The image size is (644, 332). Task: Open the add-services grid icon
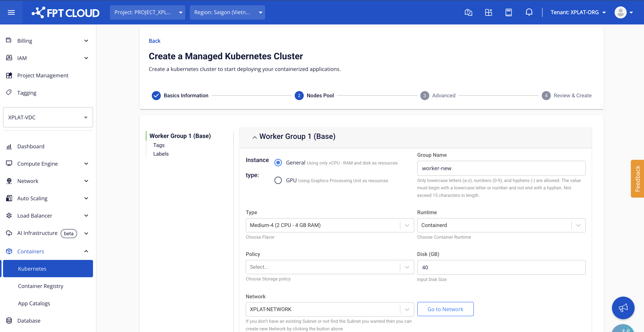click(488, 12)
